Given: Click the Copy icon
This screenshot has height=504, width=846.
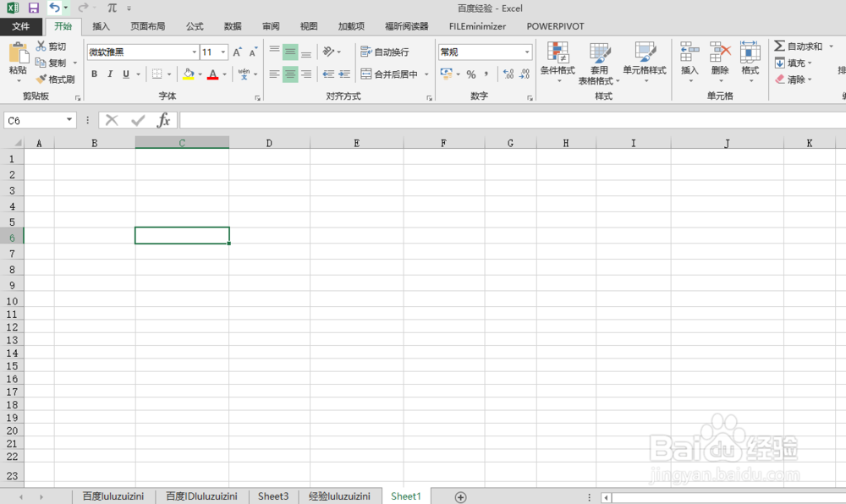Looking at the screenshot, I should [41, 63].
